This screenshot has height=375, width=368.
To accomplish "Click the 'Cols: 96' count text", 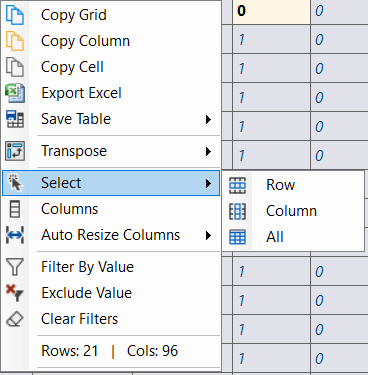I will pos(152,351).
